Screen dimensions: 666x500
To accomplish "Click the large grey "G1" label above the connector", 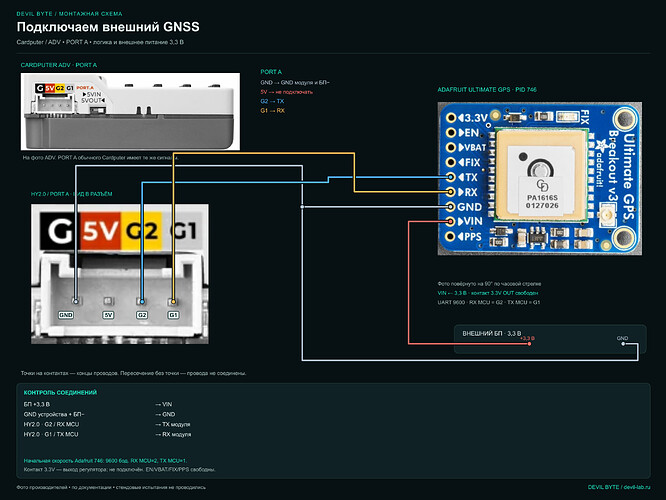I will tap(182, 231).
